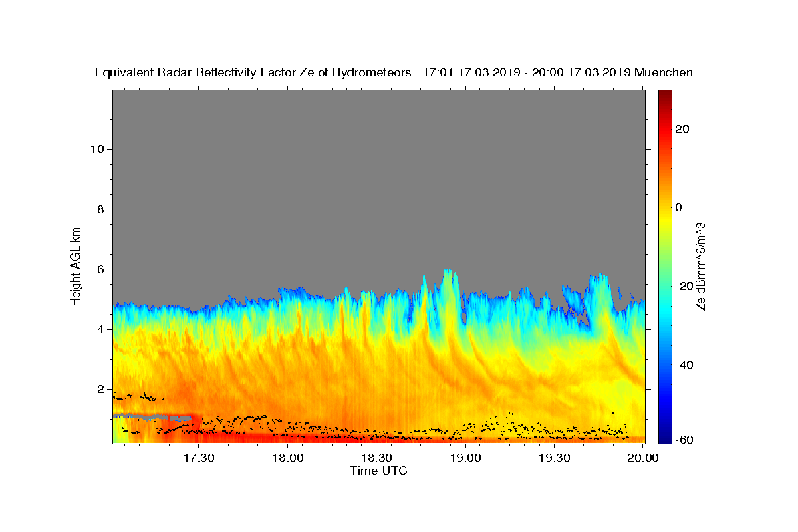The height and width of the screenshot is (532, 798).
Task: Click the 2 km height tick label
Action: (x=100, y=389)
